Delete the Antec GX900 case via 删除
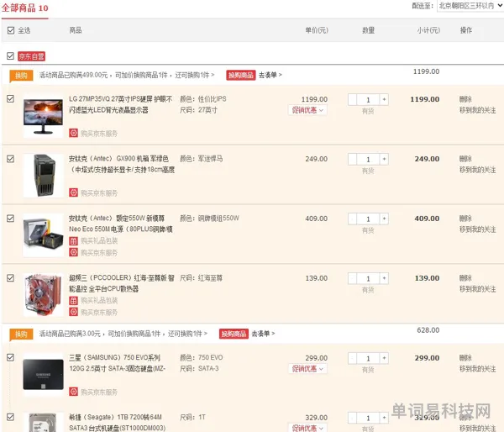This screenshot has width=504, height=432. coord(465,159)
